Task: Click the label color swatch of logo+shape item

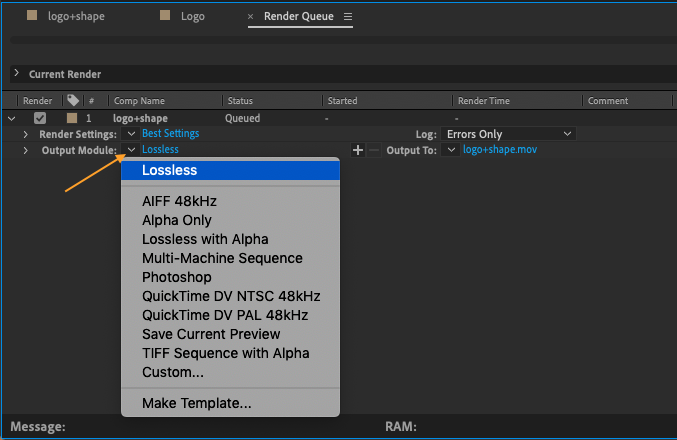Action: click(71, 118)
